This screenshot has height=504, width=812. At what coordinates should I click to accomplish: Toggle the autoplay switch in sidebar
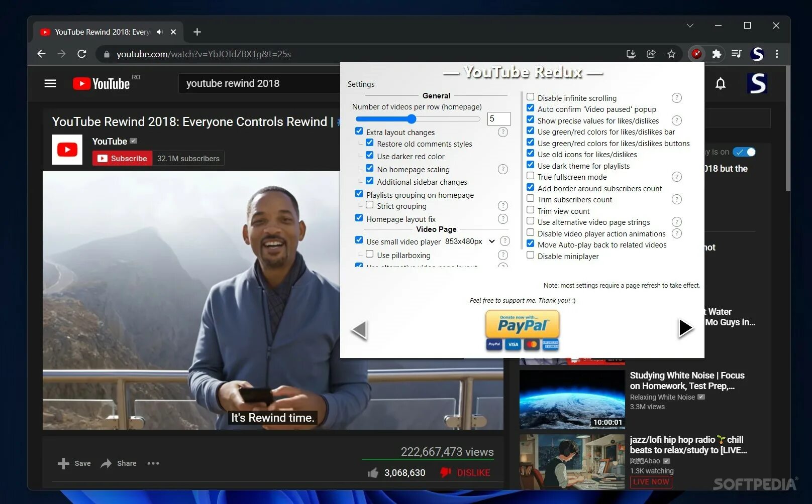(744, 152)
